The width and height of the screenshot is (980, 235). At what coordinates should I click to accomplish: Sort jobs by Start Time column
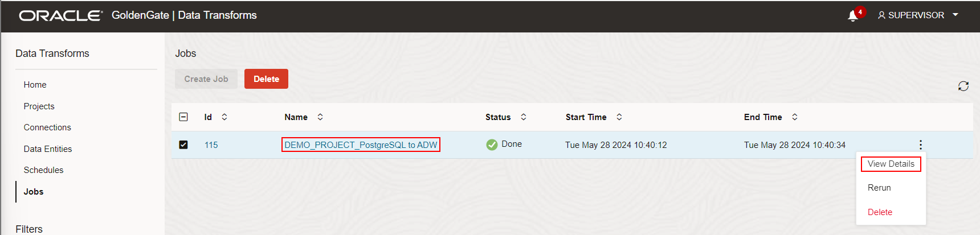coord(619,117)
